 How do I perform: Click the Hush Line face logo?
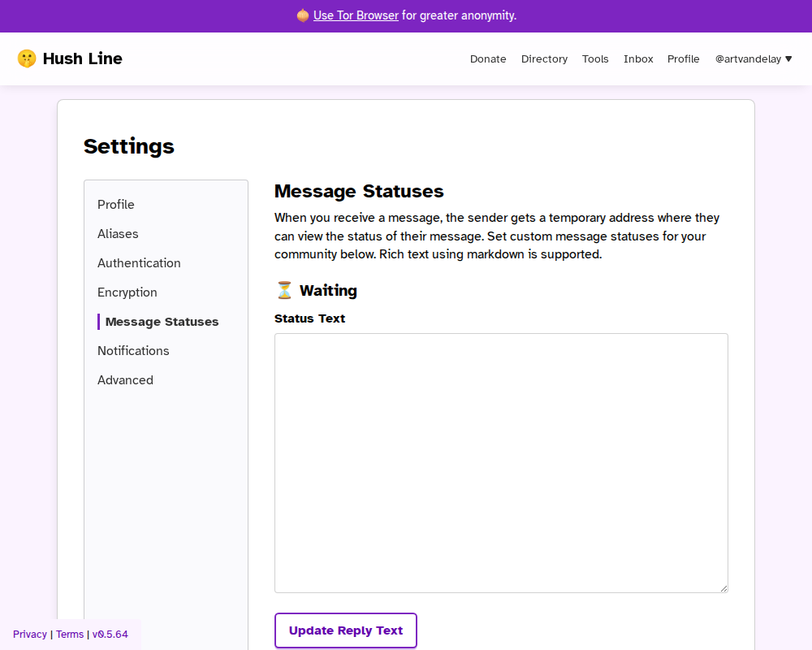[28, 58]
